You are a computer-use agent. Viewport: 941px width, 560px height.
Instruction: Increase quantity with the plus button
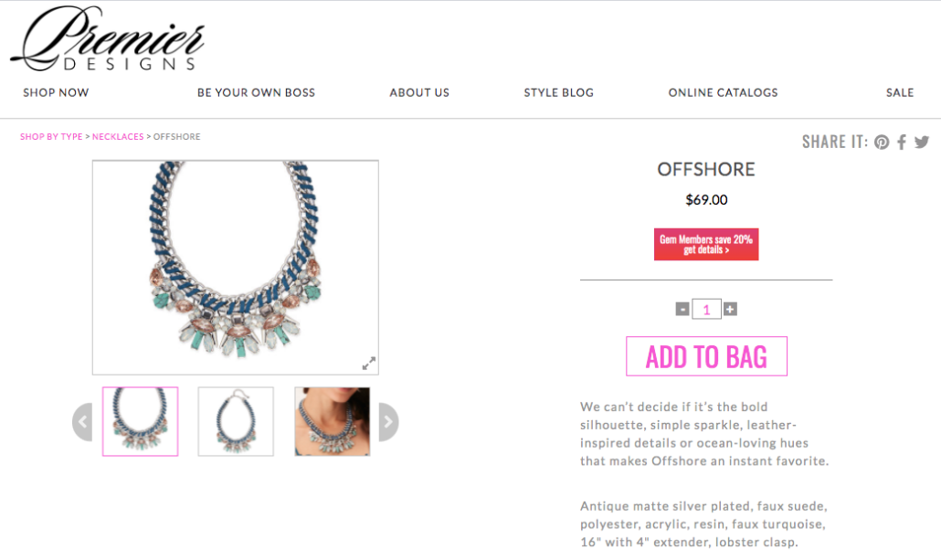tap(730, 309)
